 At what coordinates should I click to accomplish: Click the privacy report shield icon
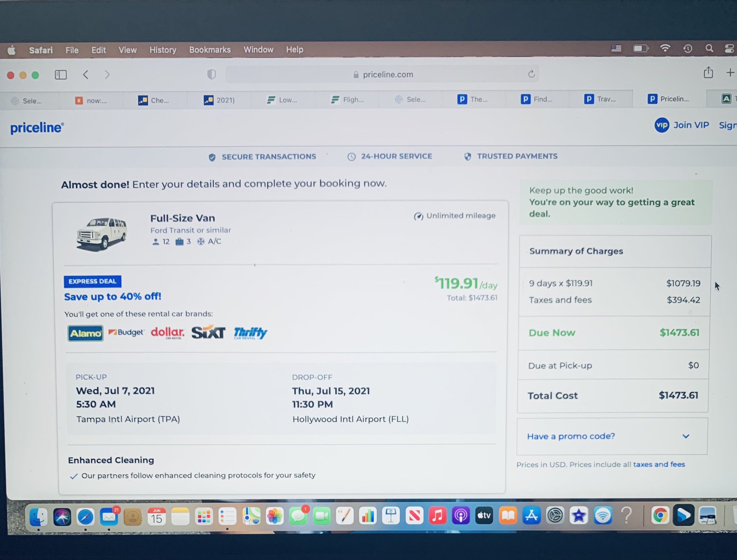point(211,74)
